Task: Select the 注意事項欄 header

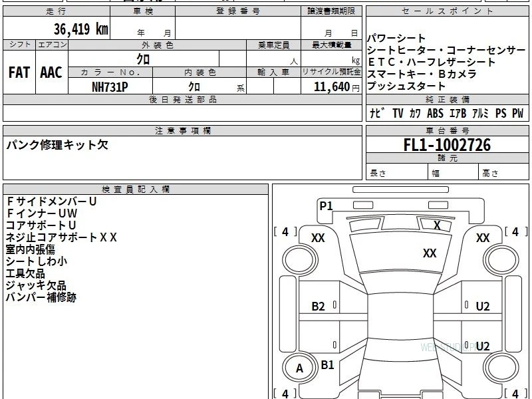Action: 182,130
